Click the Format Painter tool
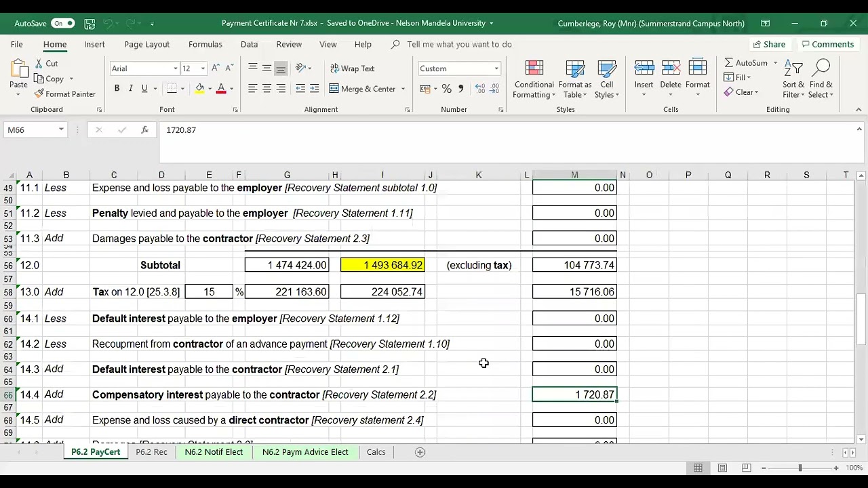Screen dimensions: 868x488 click(64, 94)
